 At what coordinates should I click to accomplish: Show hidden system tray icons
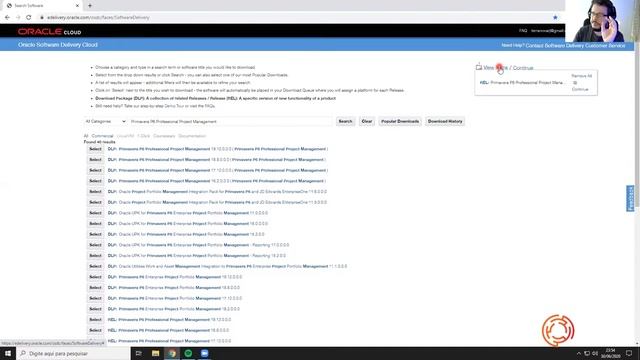point(578,353)
